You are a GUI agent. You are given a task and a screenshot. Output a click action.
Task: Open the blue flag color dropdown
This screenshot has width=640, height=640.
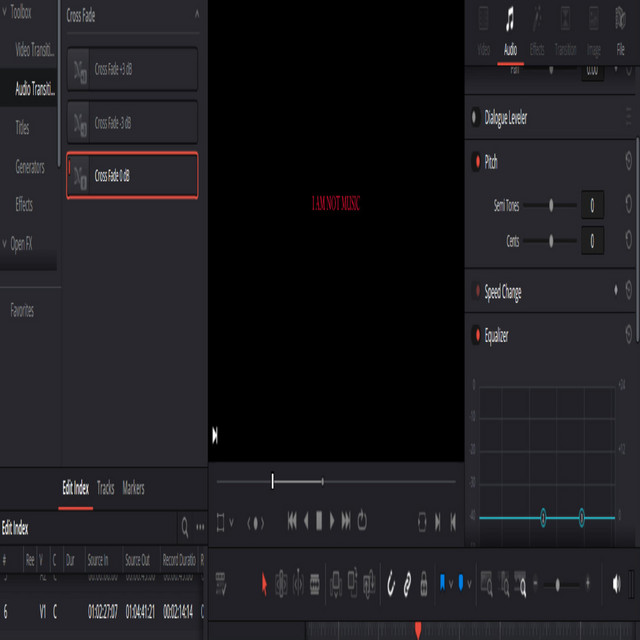tap(451, 582)
